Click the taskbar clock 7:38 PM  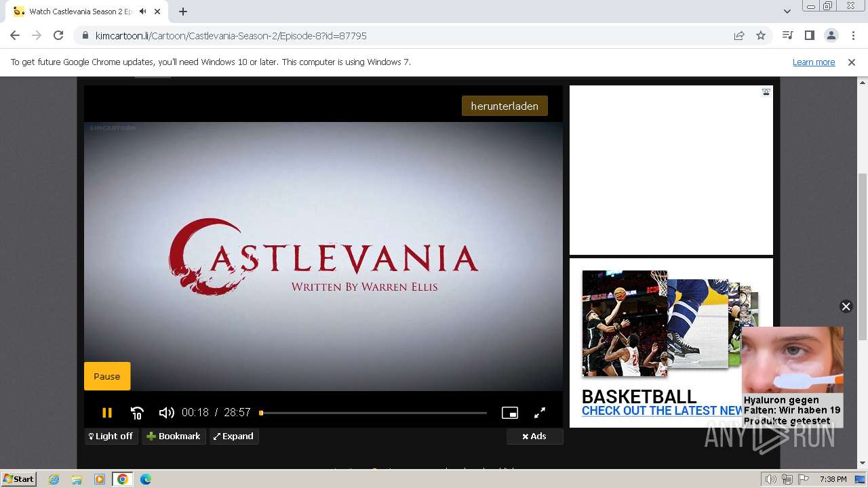(833, 479)
